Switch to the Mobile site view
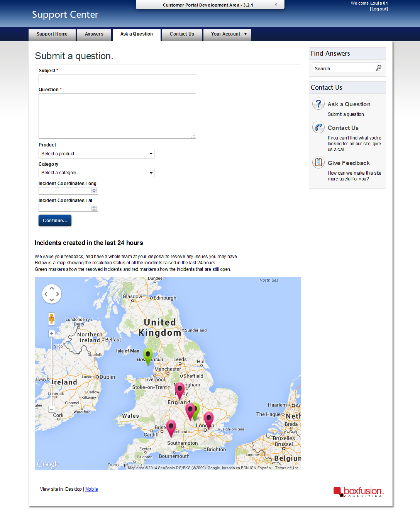The height and width of the screenshot is (512, 420). coord(91,489)
